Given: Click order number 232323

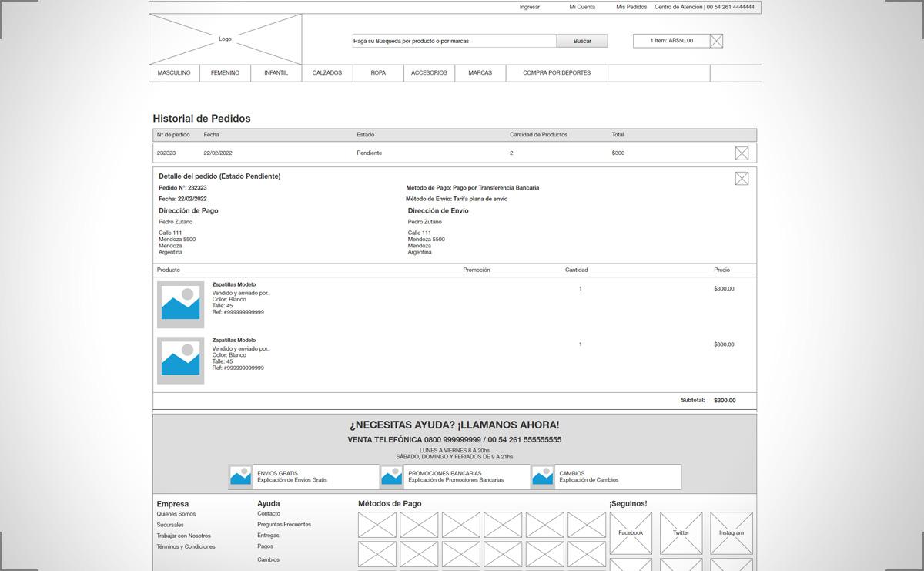Looking at the screenshot, I should 166,153.
